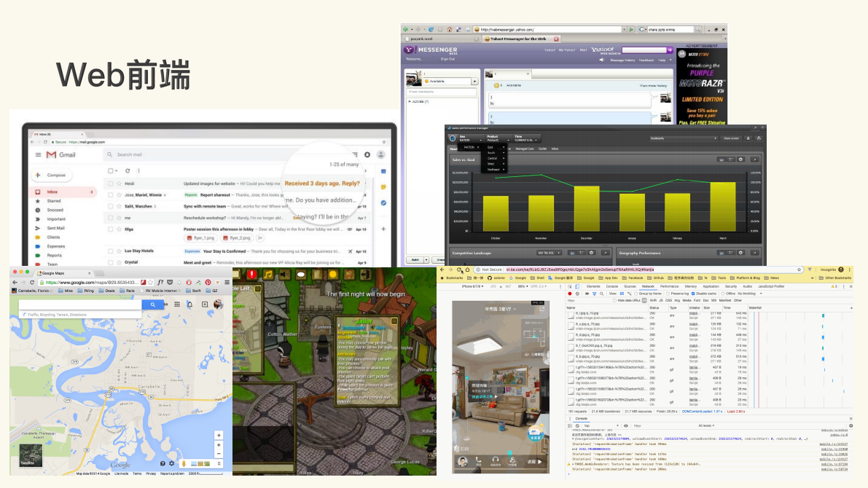Open the Gmail main menu hamburger icon
Screen dimensions: 868x488
click(x=38, y=155)
